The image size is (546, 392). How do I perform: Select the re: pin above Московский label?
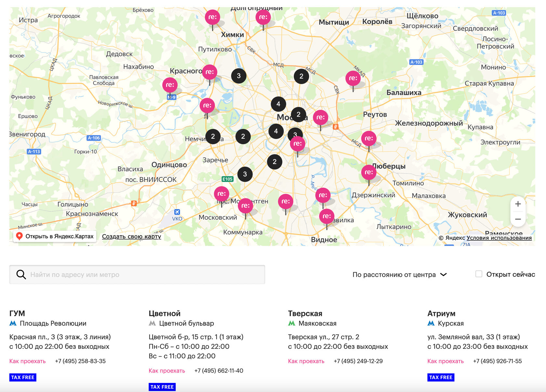point(222,194)
